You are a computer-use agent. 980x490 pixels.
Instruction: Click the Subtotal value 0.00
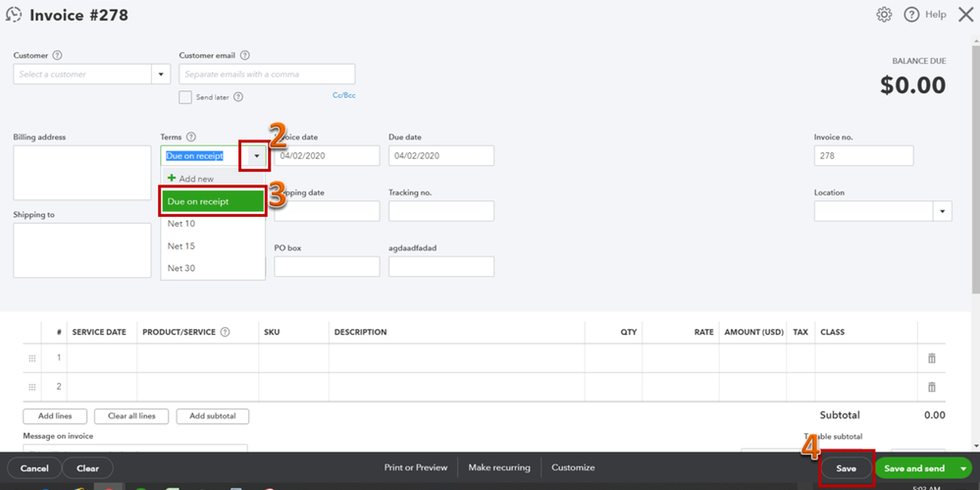[934, 415]
